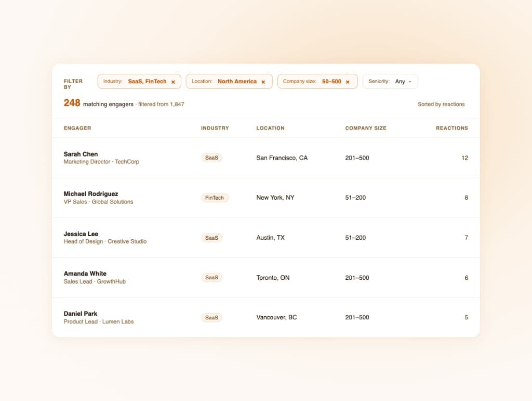The height and width of the screenshot is (401, 532).
Task: Click Sarah Chen's 201–500 company size
Action: coord(357,158)
